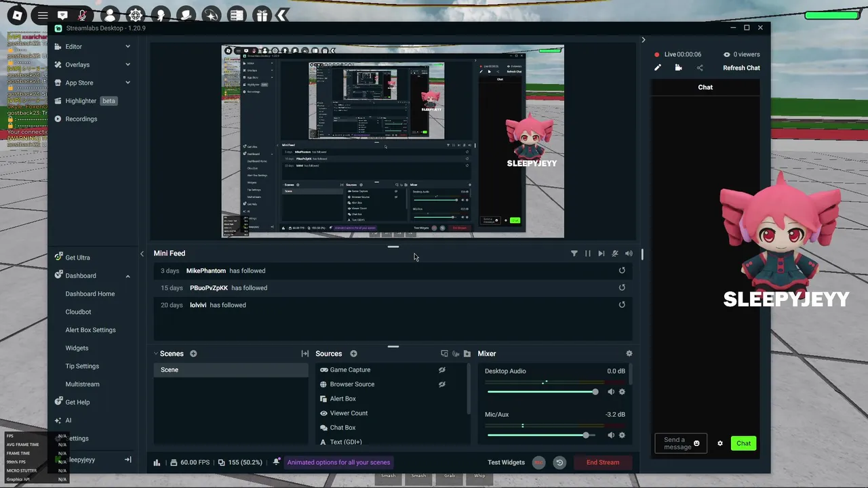Open Mic/Aux settings gear

[x=622, y=435]
